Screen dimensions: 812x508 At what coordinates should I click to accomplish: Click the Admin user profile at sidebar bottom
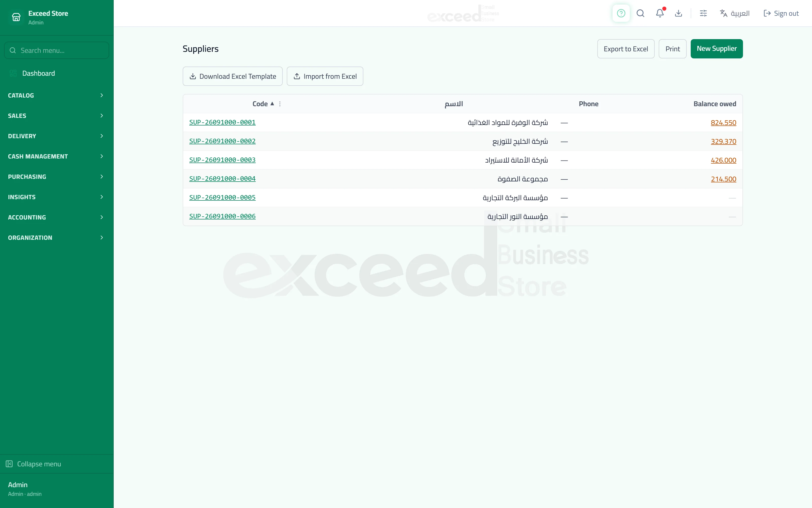tap(56, 489)
